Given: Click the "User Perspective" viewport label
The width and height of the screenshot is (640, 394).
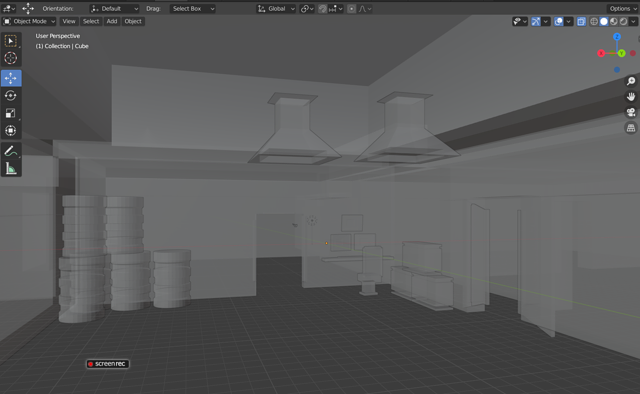Looking at the screenshot, I should (58, 36).
